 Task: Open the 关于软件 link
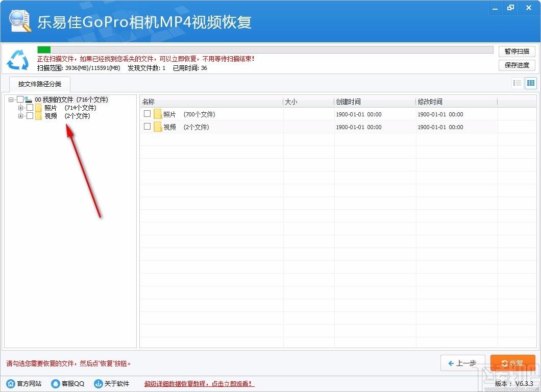[x=116, y=384]
